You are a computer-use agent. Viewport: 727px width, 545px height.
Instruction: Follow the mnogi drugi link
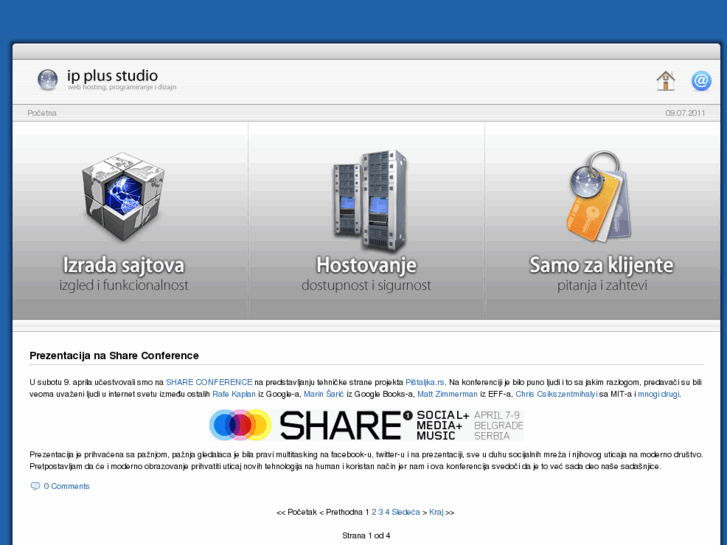tap(659, 394)
